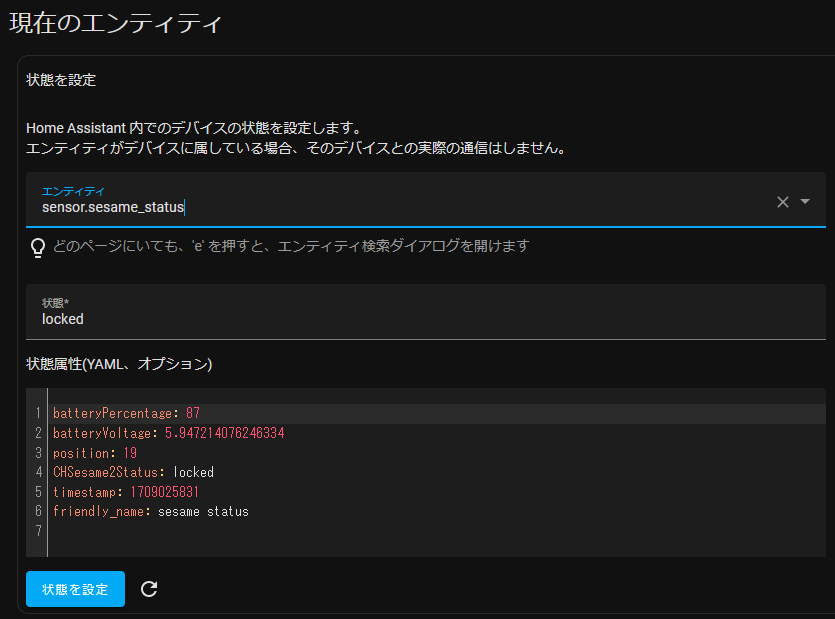Click the CHSesame2Status locked line
Screen dimensions: 835x619
pyautogui.click(x=437, y=473)
